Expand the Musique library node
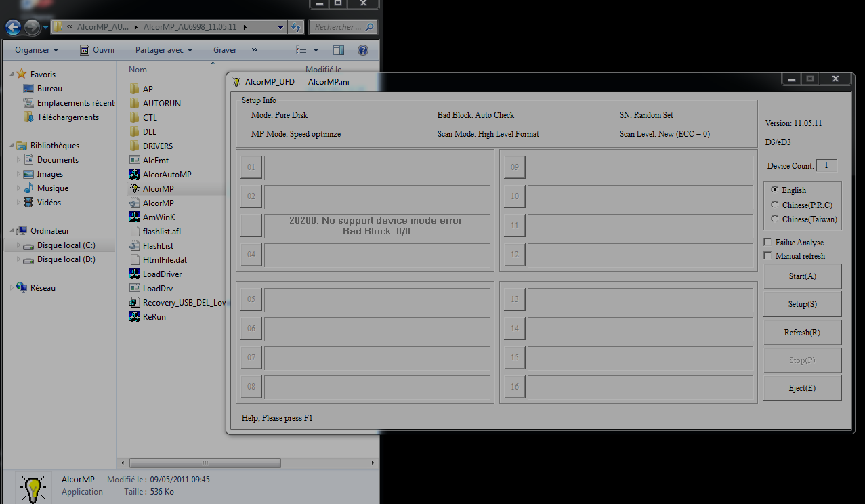 coord(19,188)
